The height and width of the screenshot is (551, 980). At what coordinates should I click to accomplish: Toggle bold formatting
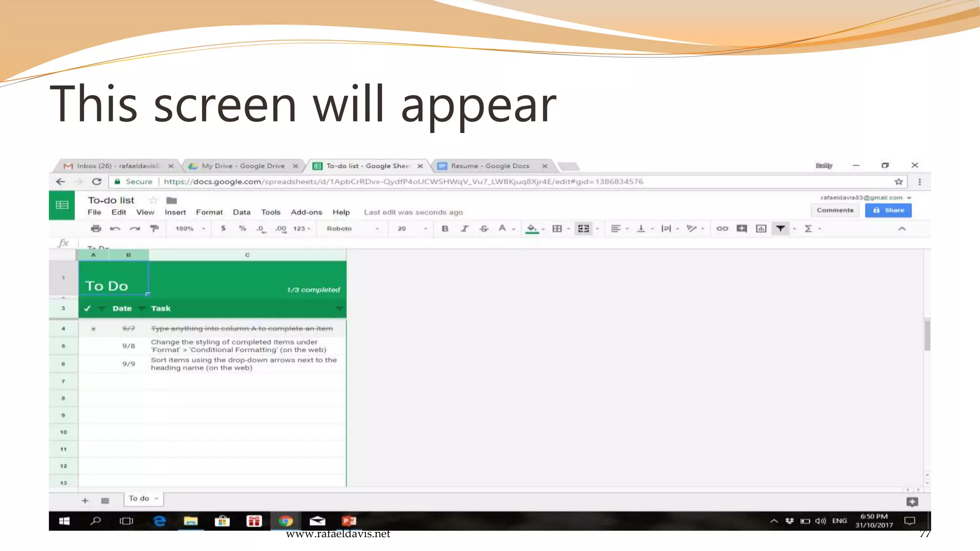pos(445,229)
